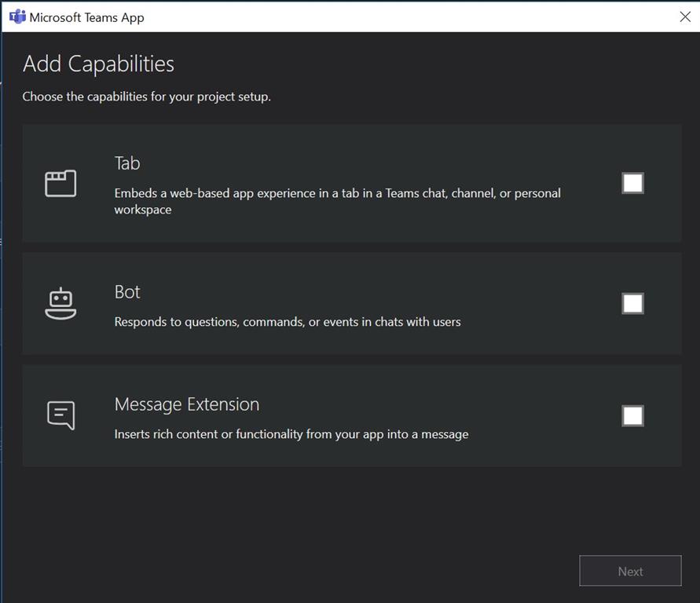
Task: Click the "Microsoft Teams App" window title text
Action: point(86,17)
